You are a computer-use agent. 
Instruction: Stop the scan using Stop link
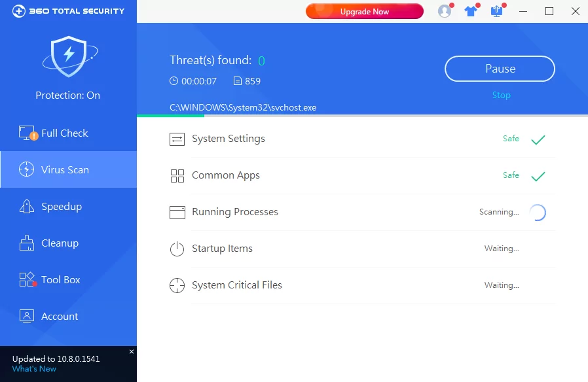(x=501, y=95)
